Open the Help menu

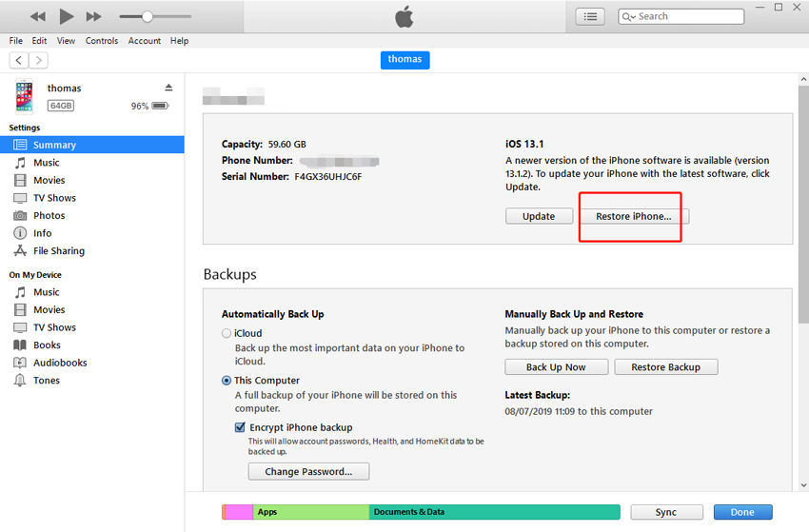[180, 41]
